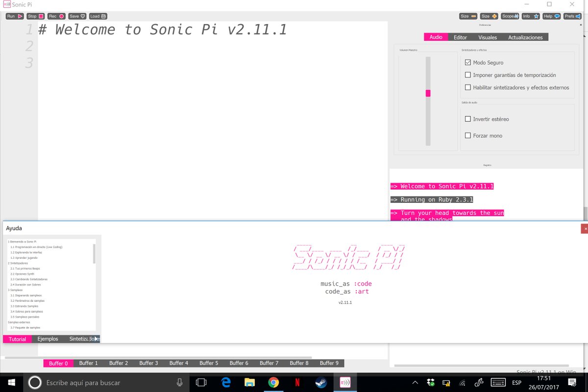Open '2.1 Tus primeros Beeps' topic

tap(24, 269)
